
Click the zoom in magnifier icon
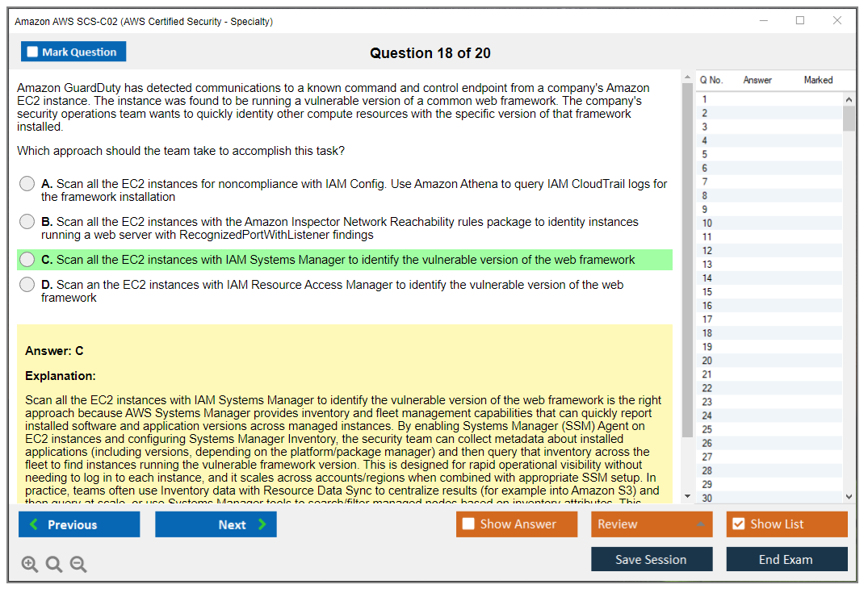tap(30, 564)
